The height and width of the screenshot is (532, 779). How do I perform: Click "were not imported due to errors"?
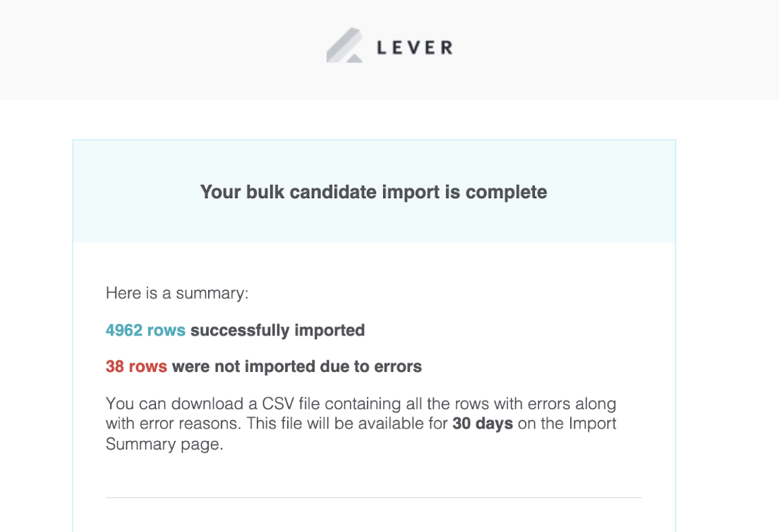coord(297,367)
